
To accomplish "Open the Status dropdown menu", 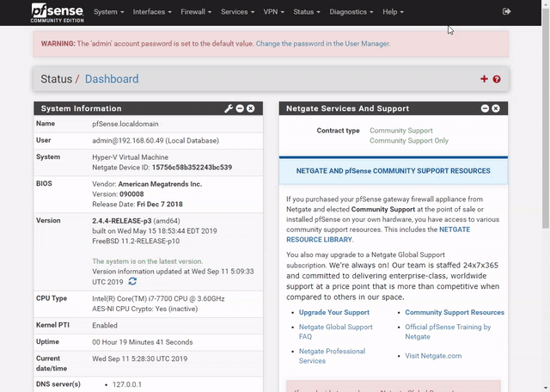I will (307, 12).
